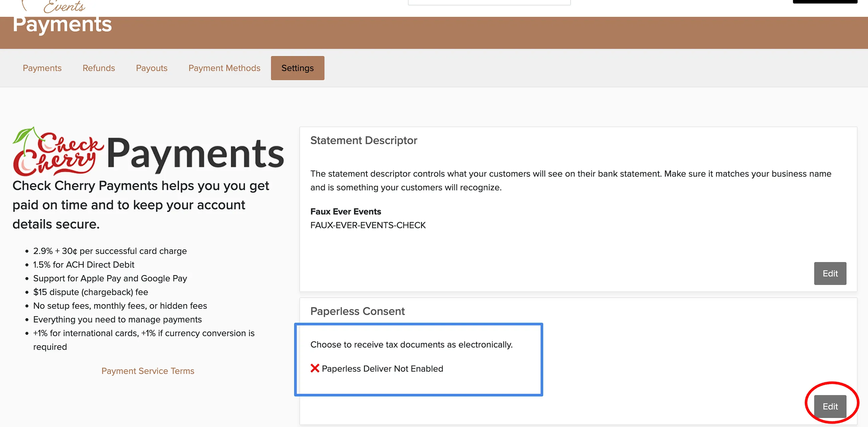This screenshot has height=427, width=868.
Task: Click the No setup fees line
Action: click(120, 306)
